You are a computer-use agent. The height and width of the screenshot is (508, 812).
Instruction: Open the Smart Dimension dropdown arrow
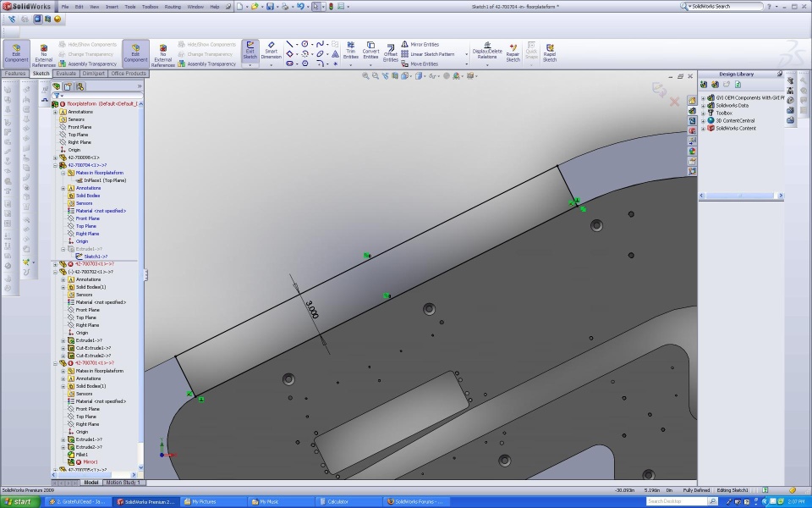[271, 65]
